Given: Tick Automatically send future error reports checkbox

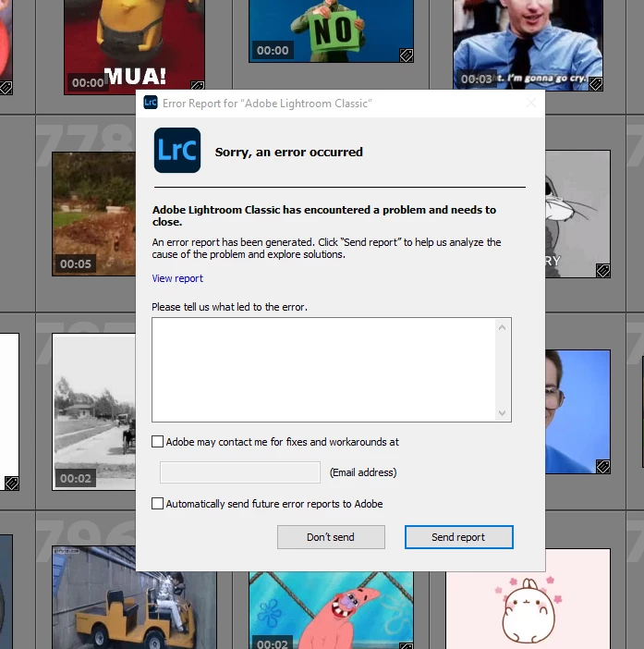Looking at the screenshot, I should pyautogui.click(x=158, y=503).
